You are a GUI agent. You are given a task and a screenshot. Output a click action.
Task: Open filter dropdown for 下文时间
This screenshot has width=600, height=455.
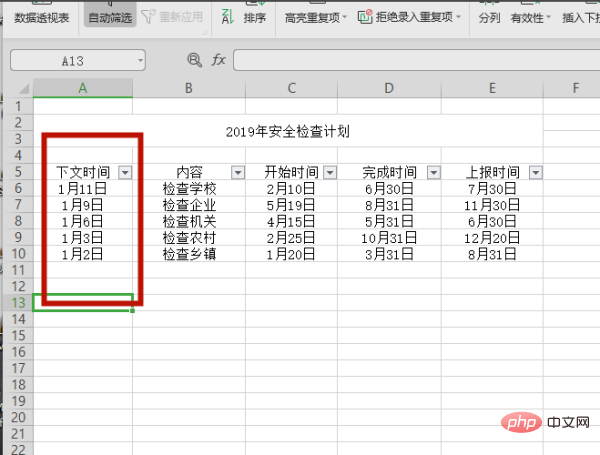[125, 173]
